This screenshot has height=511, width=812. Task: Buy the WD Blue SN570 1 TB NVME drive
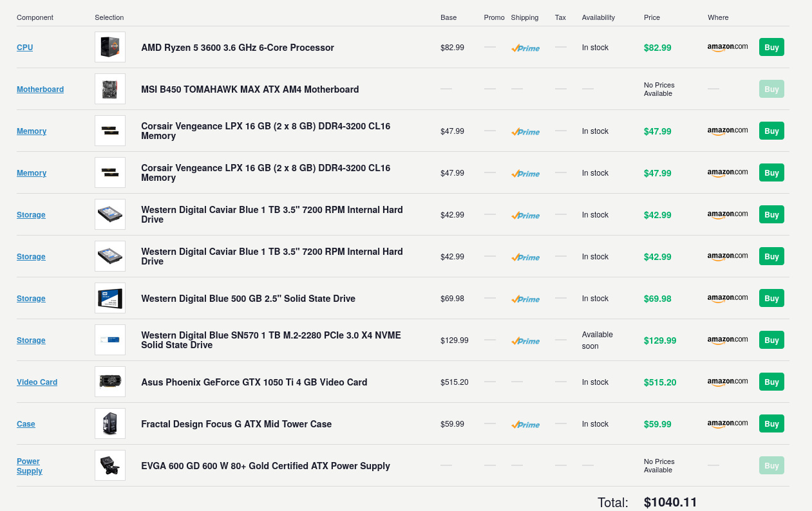[x=771, y=340]
